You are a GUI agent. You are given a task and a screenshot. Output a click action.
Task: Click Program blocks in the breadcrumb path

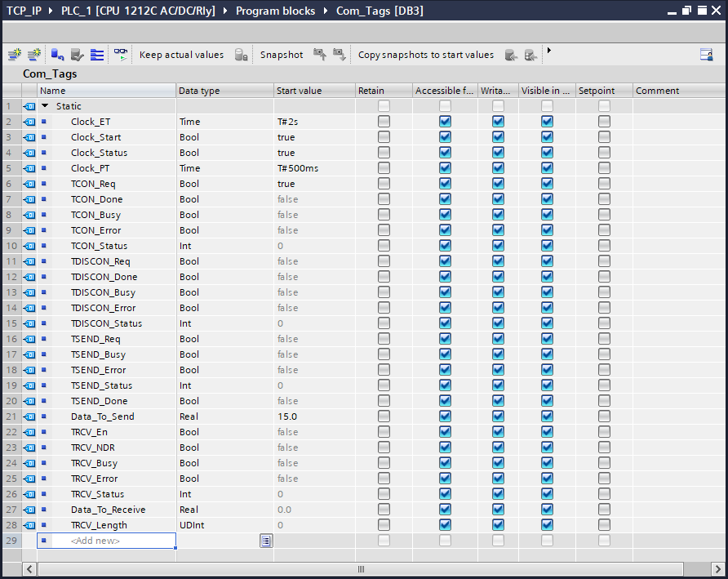pyautogui.click(x=277, y=11)
